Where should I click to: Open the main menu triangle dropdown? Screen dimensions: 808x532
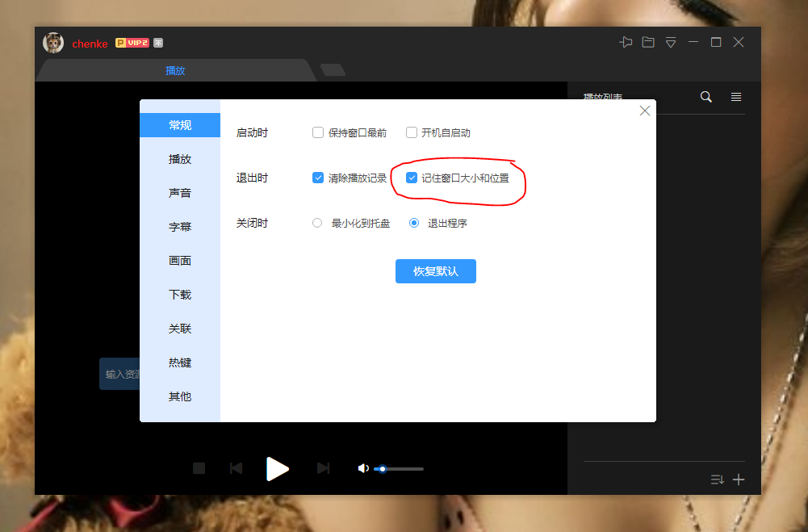click(x=671, y=43)
